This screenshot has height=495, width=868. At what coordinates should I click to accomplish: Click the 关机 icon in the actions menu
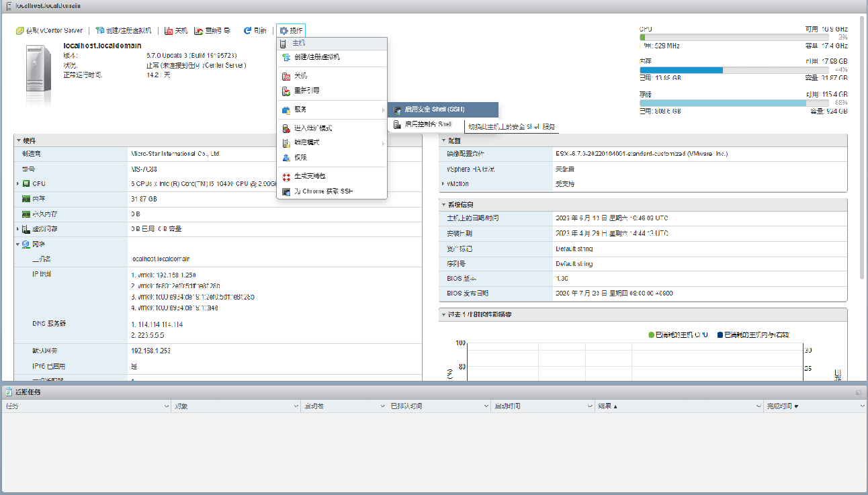[286, 76]
